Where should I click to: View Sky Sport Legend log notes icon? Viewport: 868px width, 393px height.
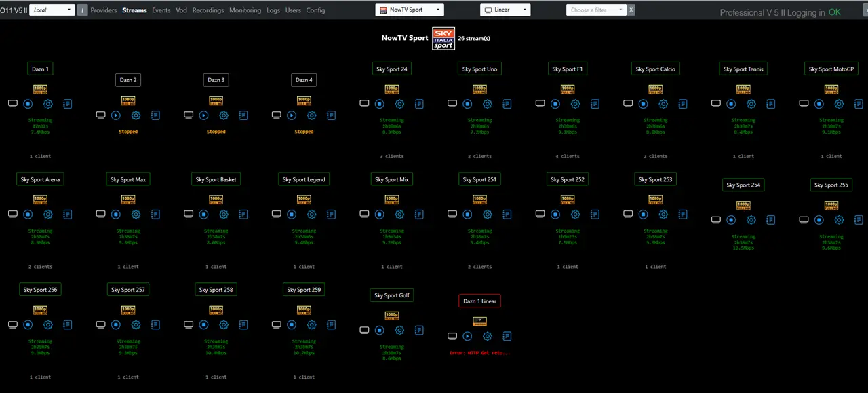[332, 214]
